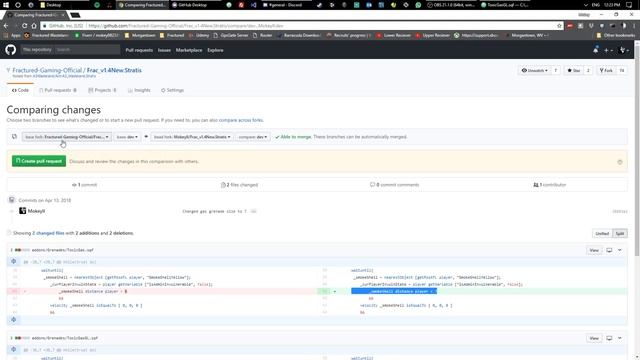
Task: Open the user avatar menu
Action: [624, 50]
